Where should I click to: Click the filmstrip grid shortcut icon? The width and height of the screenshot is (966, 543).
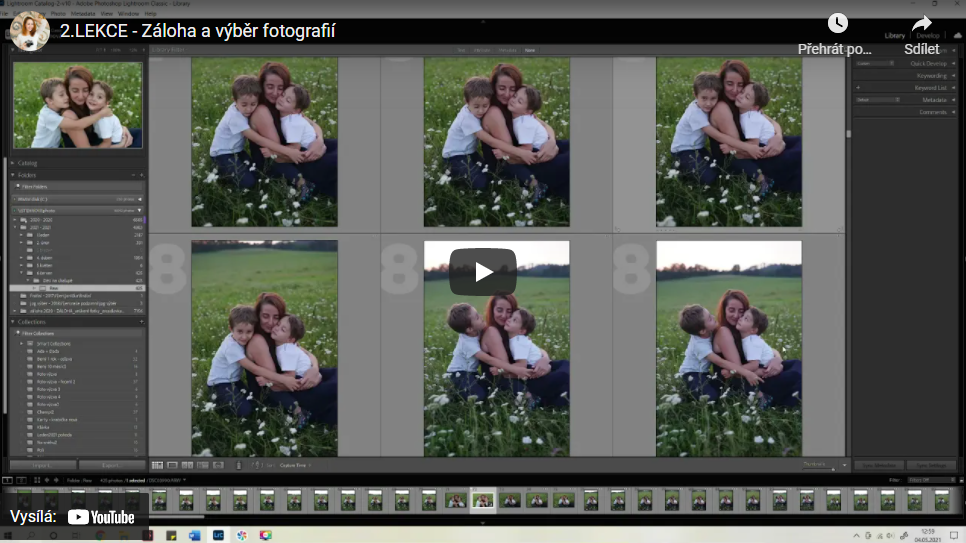pyautogui.click(x=37, y=480)
